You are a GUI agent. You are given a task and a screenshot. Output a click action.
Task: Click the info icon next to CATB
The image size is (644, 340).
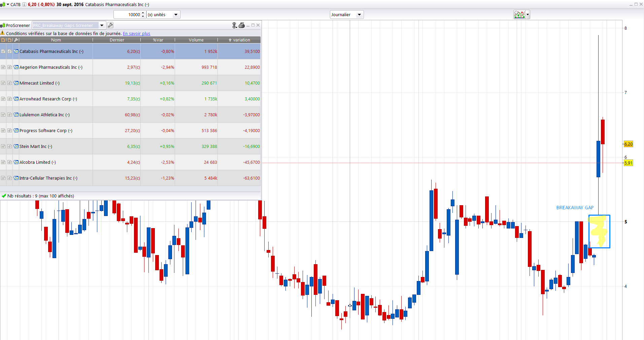[x=24, y=4]
